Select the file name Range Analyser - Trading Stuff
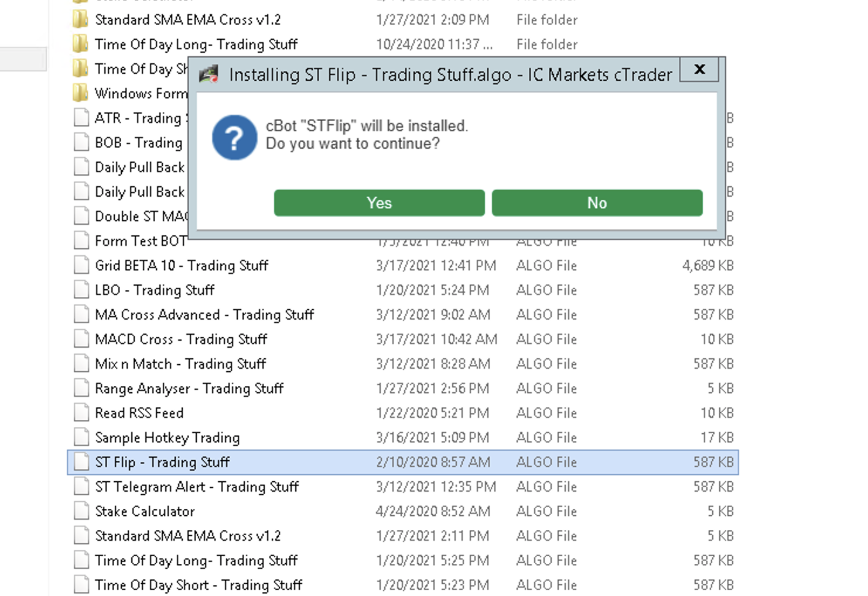 point(189,389)
